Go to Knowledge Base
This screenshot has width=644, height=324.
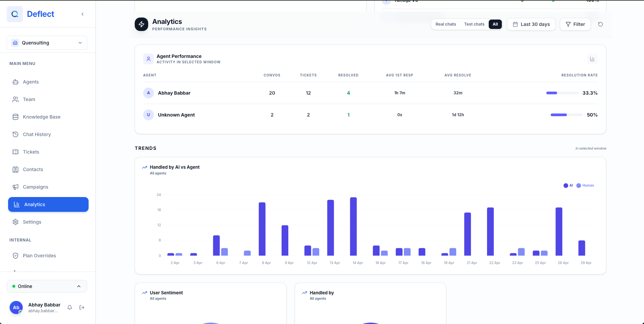pyautogui.click(x=48, y=117)
